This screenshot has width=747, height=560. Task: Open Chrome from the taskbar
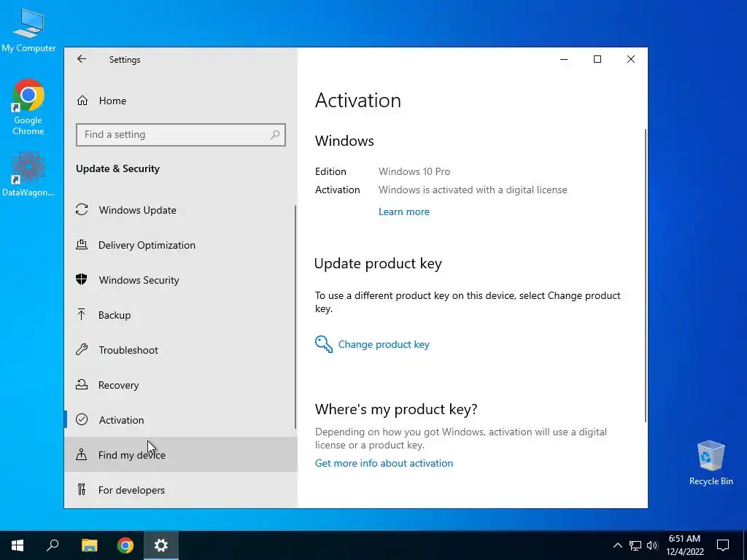[125, 545]
